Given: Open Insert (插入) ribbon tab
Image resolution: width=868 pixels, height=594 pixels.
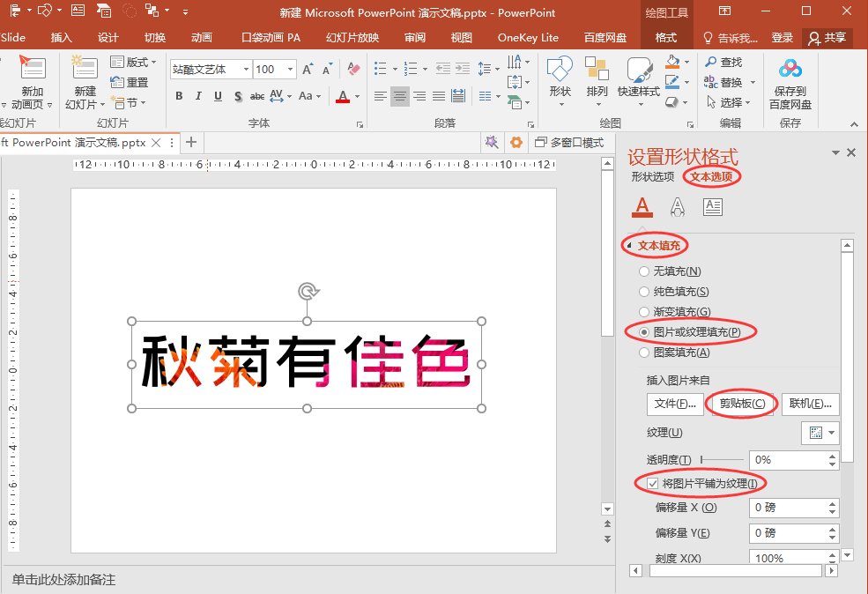Looking at the screenshot, I should click(x=61, y=38).
